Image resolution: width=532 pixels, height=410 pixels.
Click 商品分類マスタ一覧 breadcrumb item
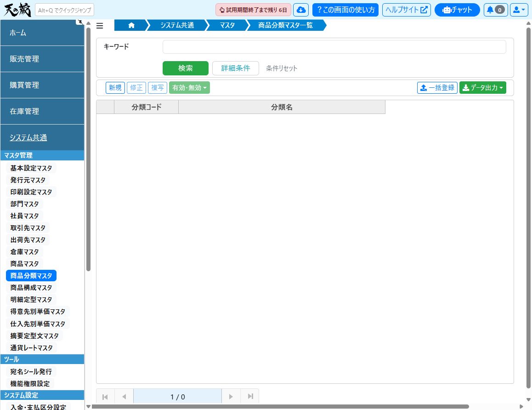coord(285,25)
